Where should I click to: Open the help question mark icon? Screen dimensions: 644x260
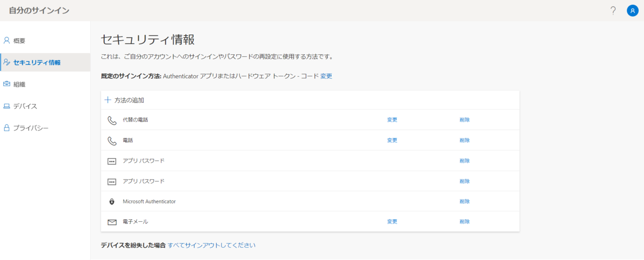613,11
